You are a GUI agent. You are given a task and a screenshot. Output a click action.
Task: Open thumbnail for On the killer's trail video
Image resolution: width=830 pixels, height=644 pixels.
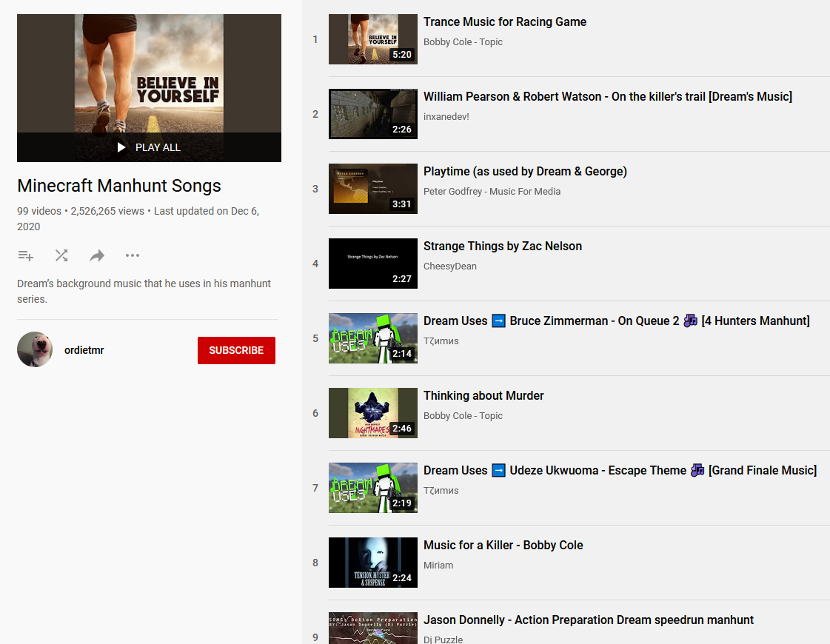[x=372, y=114]
